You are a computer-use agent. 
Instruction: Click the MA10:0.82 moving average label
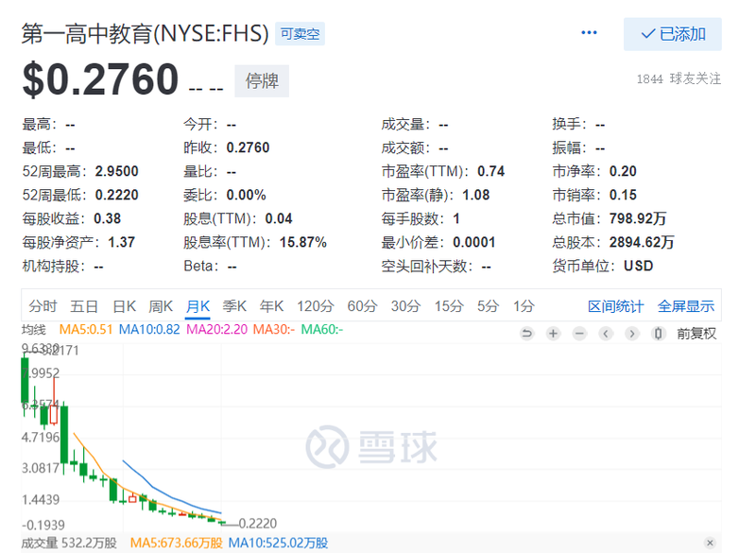(x=149, y=330)
